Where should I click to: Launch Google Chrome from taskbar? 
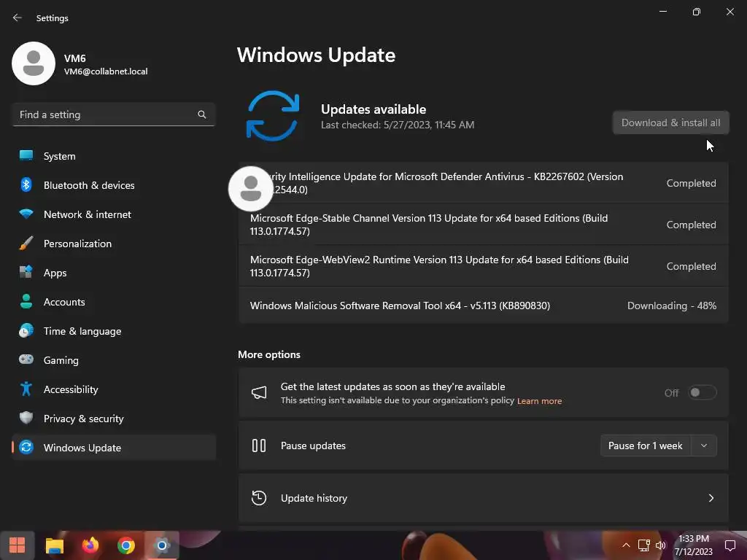point(125,545)
